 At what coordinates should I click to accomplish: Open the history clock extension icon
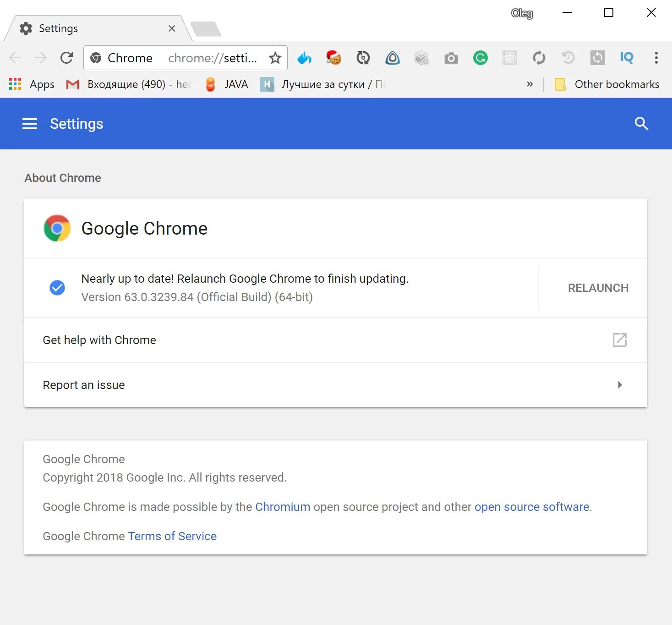click(568, 58)
